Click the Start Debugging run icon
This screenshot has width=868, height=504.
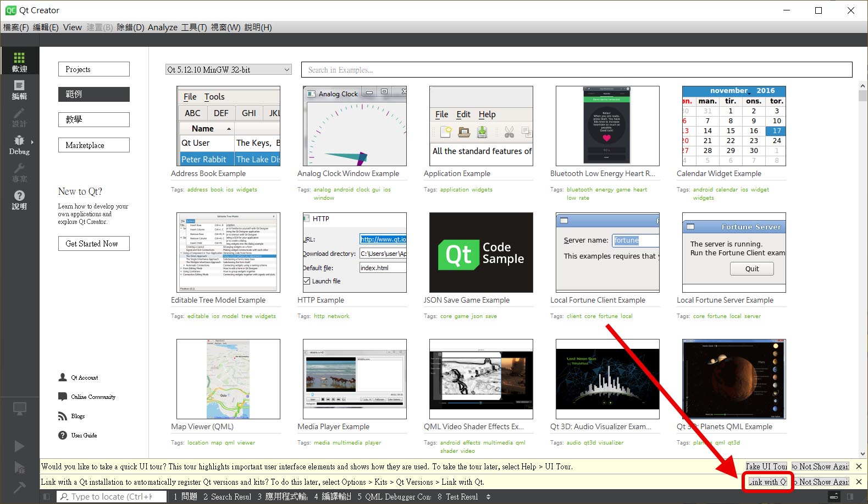pyautogui.click(x=19, y=467)
